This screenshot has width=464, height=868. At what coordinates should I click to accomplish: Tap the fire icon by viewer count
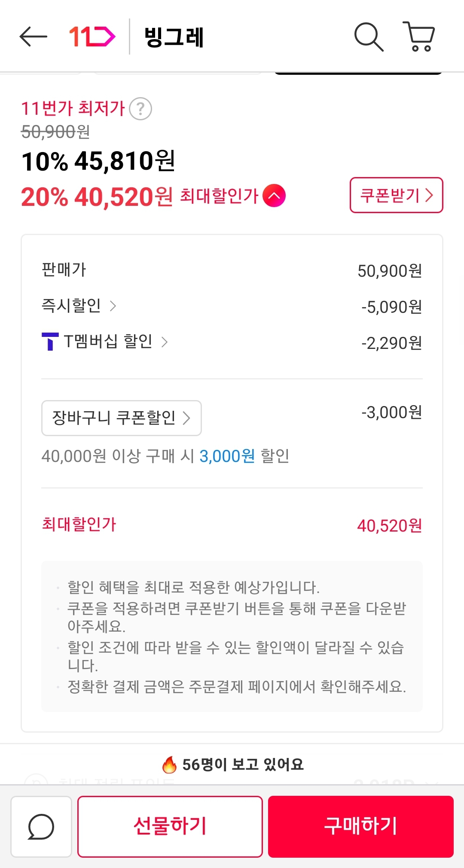pyautogui.click(x=169, y=764)
